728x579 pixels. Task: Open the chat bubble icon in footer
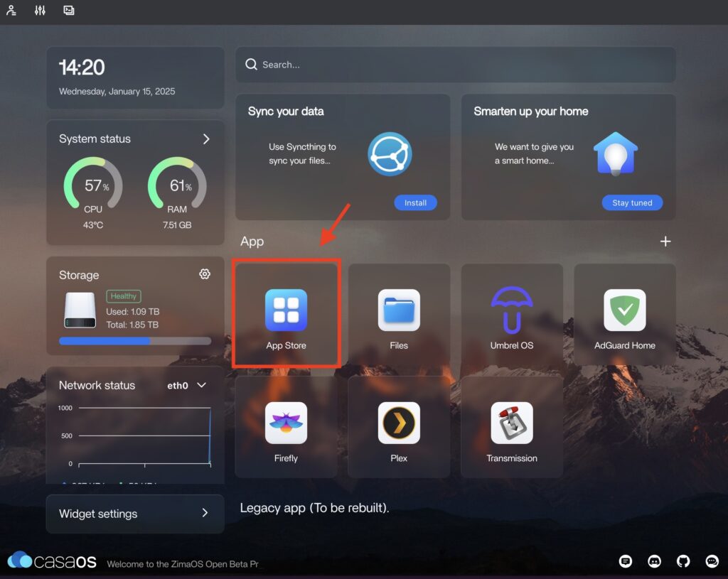712,561
